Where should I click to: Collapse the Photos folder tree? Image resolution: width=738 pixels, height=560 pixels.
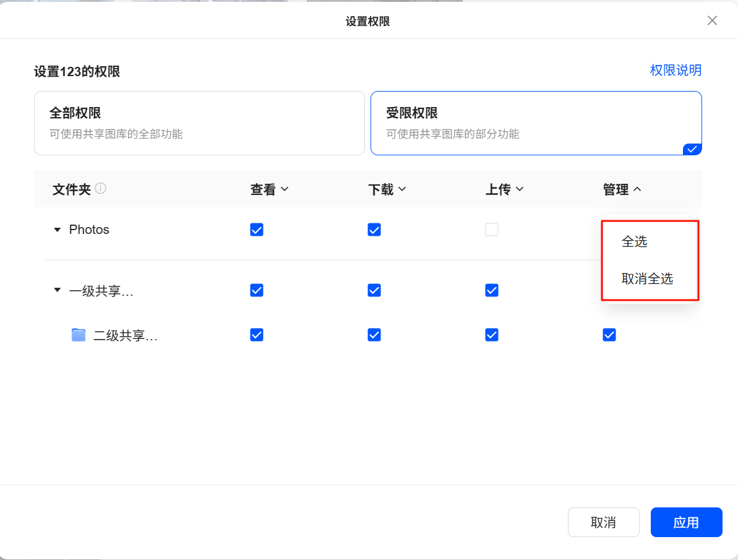point(58,230)
